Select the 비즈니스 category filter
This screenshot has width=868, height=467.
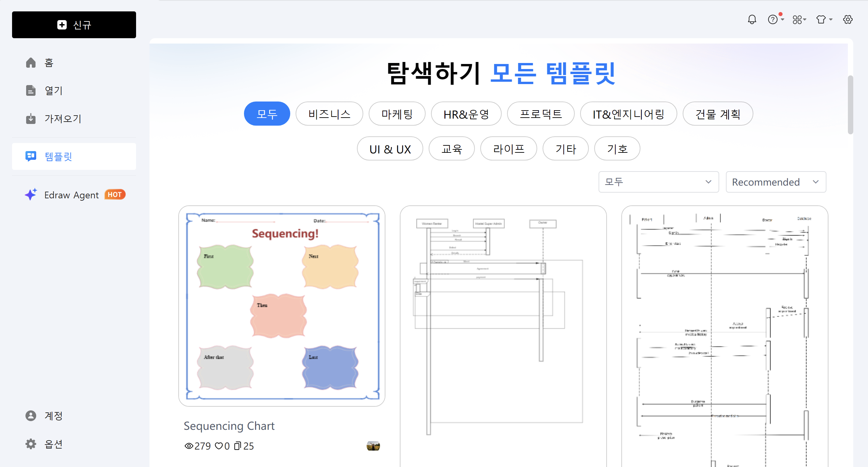[329, 114]
